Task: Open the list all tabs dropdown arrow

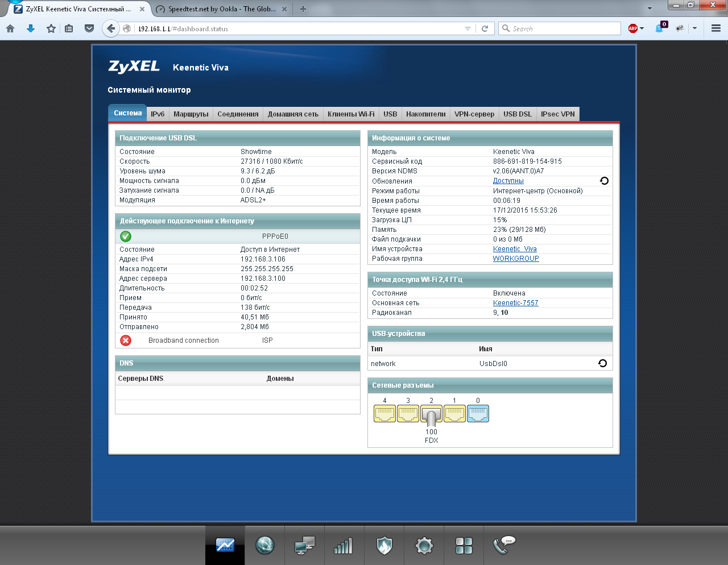Action: click(x=650, y=9)
